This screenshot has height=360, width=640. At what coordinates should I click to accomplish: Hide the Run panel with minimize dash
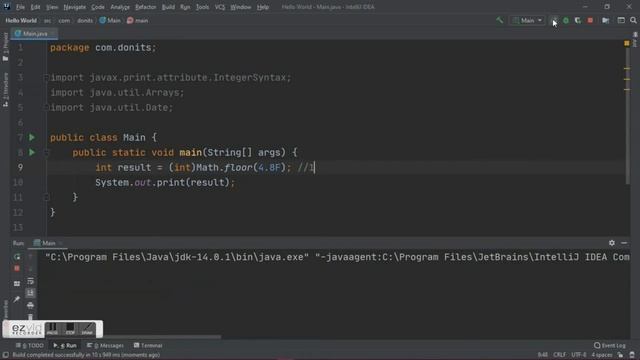(x=624, y=243)
